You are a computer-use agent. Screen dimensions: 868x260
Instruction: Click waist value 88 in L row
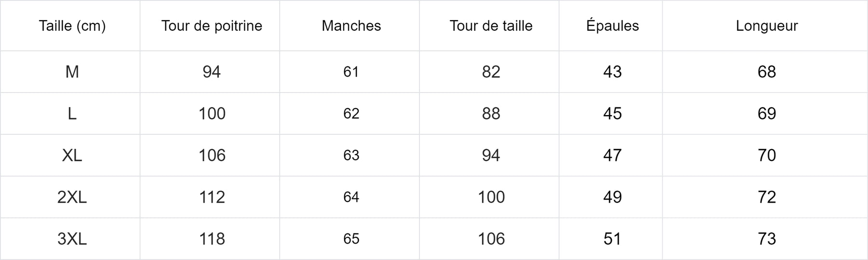(491, 114)
